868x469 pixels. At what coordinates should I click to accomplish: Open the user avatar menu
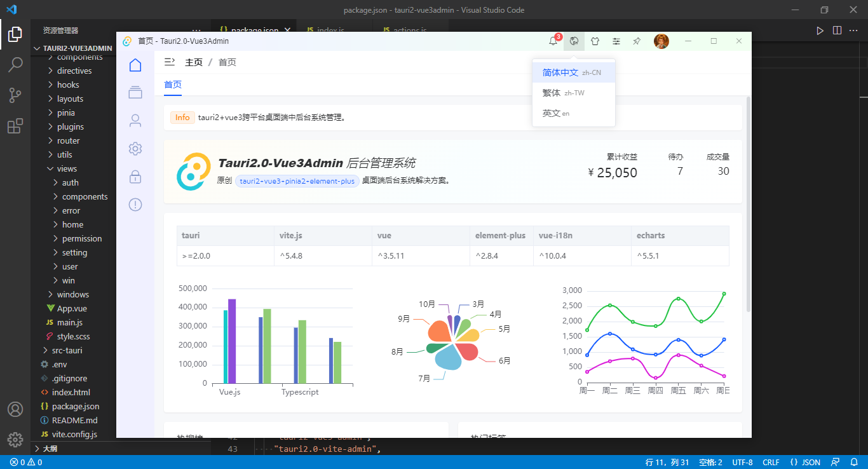click(661, 41)
